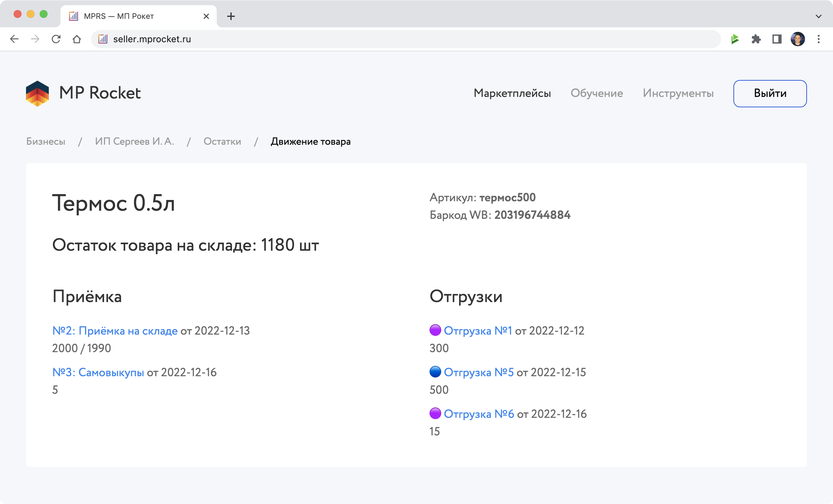Go to browser home page icon
This screenshot has width=833, height=504.
coord(77,39)
